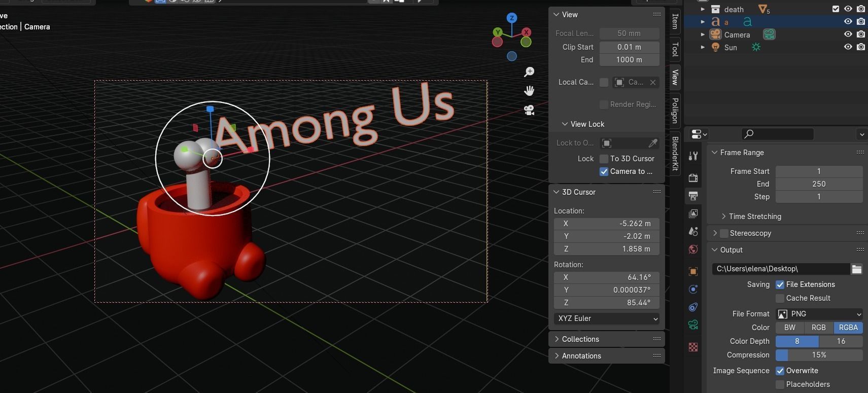Open the Object properties tab icon
The height and width of the screenshot is (393, 868).
(693, 271)
